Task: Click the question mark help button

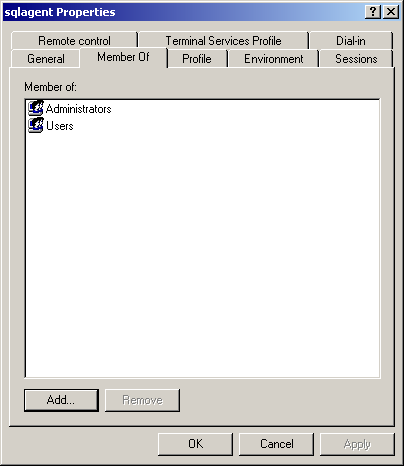Action: pos(373,12)
